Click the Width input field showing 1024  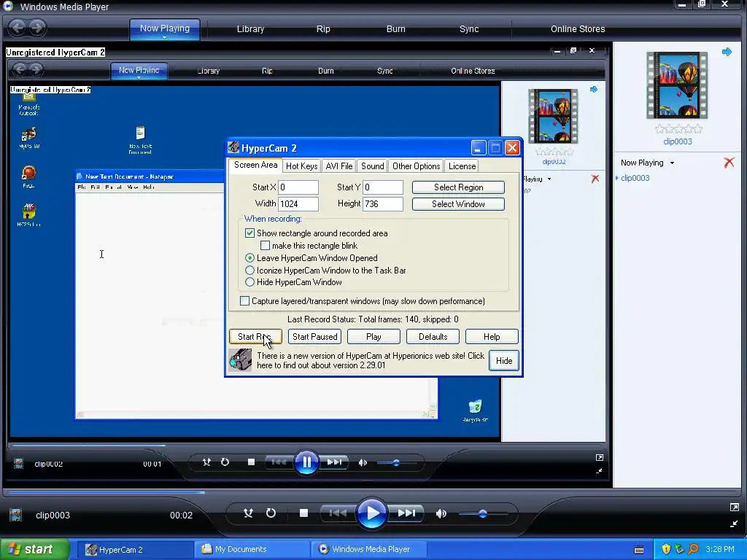[298, 204]
